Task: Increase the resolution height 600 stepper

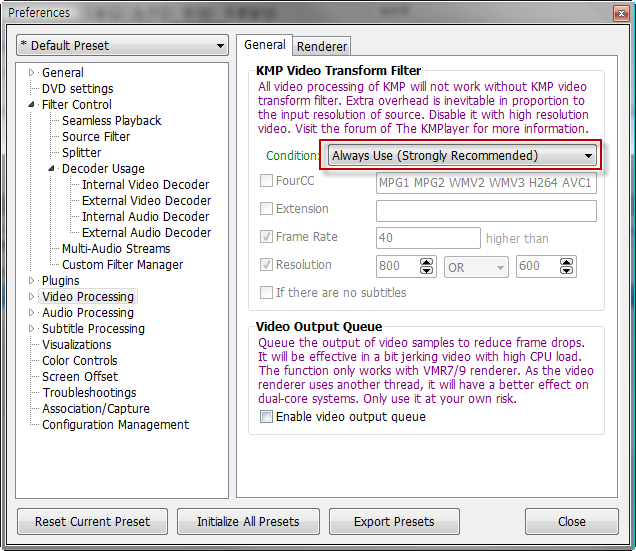Action: [566, 262]
